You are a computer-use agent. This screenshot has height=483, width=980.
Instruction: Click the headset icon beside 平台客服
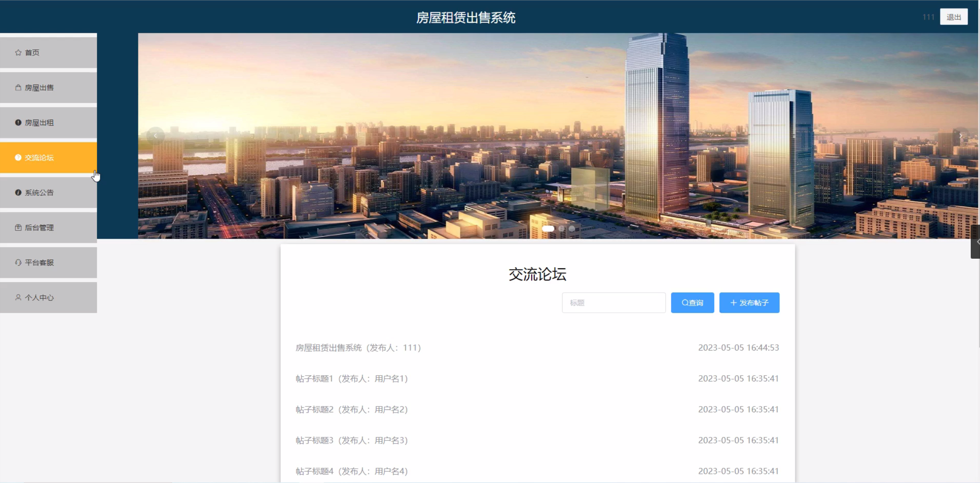coord(18,263)
